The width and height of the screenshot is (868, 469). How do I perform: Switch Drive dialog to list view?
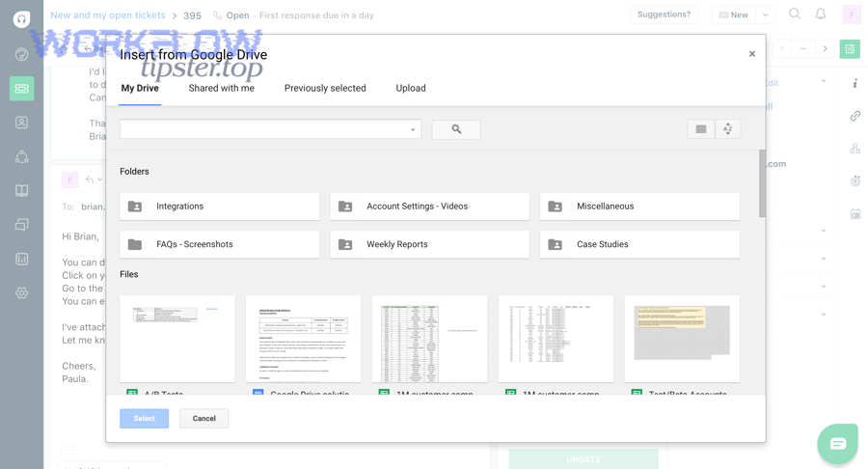(701, 129)
